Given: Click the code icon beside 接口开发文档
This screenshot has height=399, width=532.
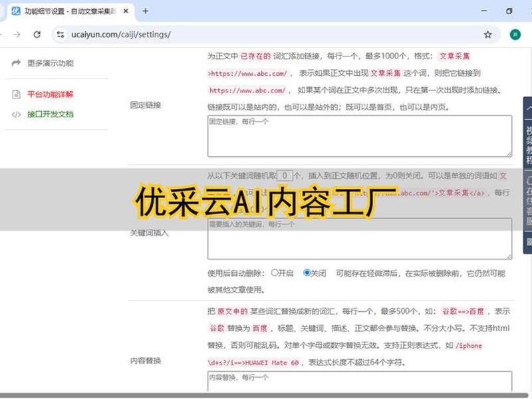Looking at the screenshot, I should point(16,114).
